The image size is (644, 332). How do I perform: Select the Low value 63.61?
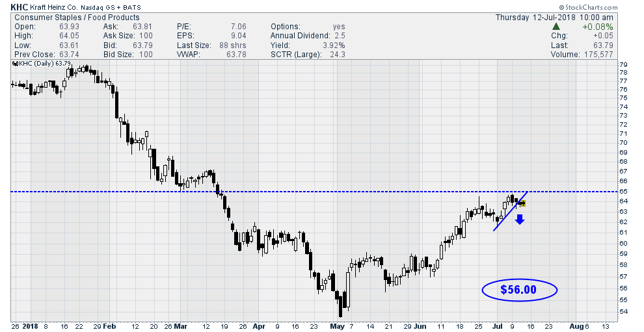point(69,45)
